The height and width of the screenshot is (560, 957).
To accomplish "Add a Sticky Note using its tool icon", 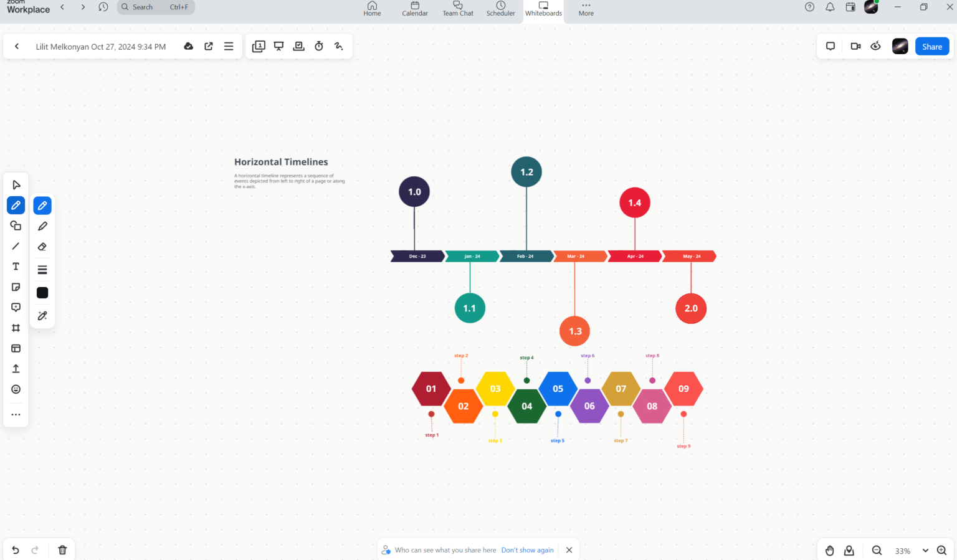I will [16, 287].
